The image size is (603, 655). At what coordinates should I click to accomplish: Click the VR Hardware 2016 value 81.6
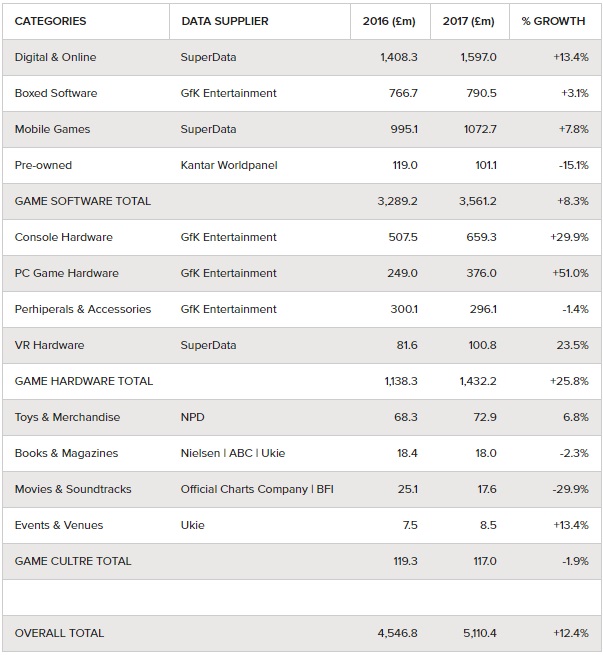[x=407, y=345]
